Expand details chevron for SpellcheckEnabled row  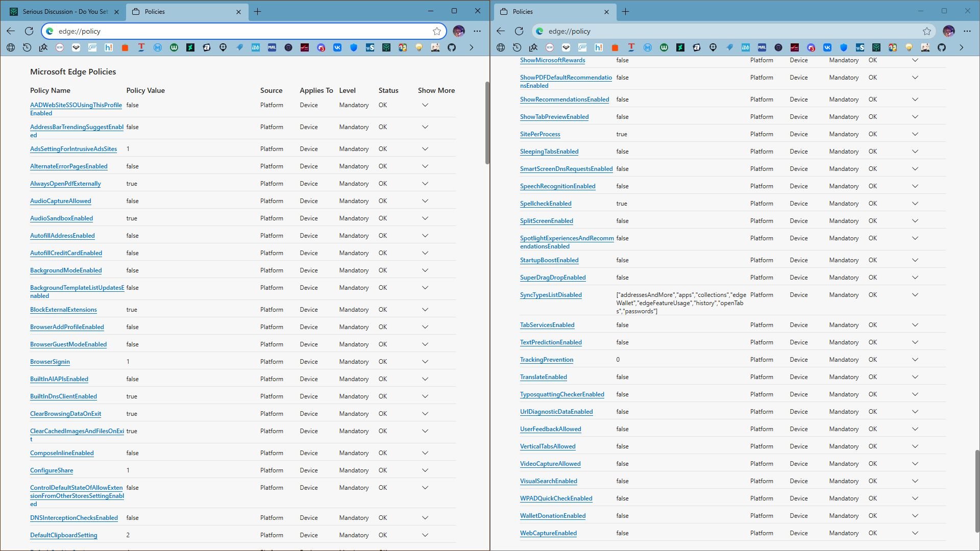click(x=915, y=204)
